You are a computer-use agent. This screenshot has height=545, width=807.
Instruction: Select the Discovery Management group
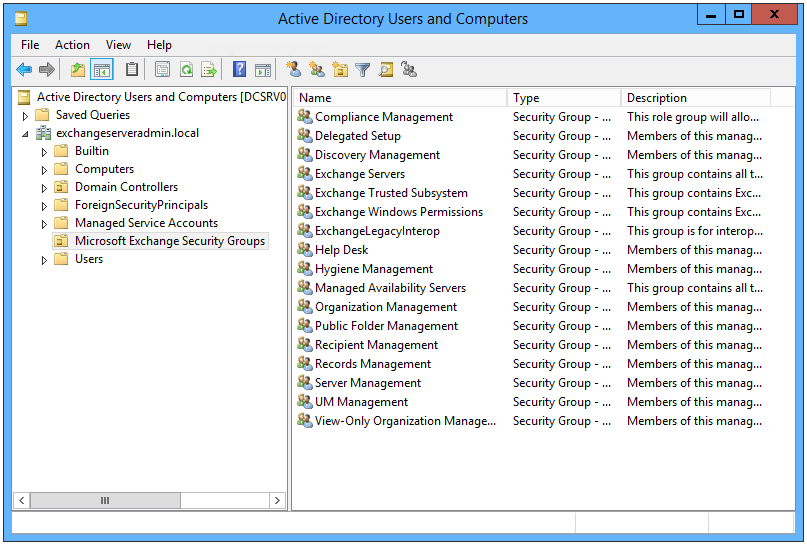pyautogui.click(x=377, y=155)
